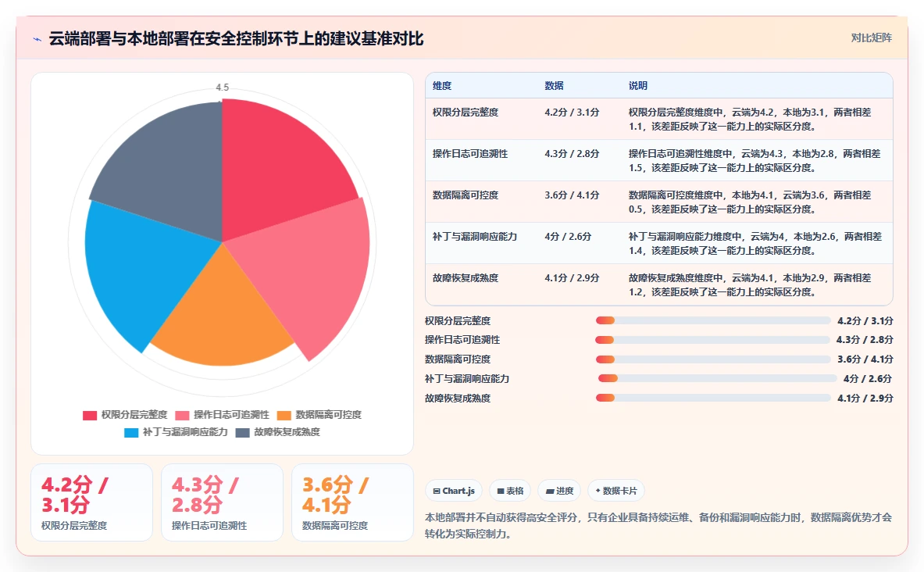Click the 故障恢复成熟度 progress bar
This screenshot has width=924, height=572.
tap(713, 398)
